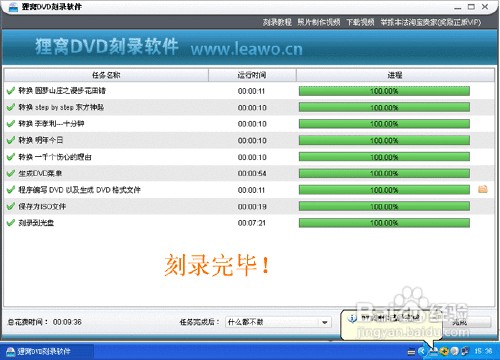This screenshot has width=500, height=360.
Task: Open the 任务完成后 dropdown showing 什么都不做
Action: (x=278, y=322)
